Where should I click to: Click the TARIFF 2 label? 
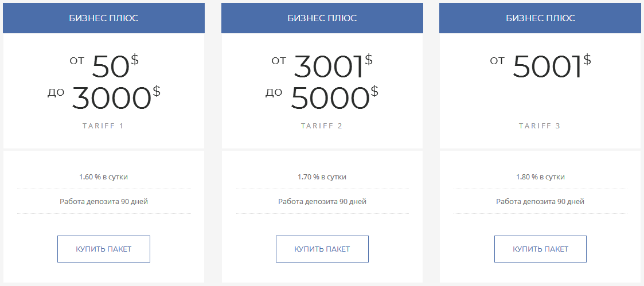point(322,126)
